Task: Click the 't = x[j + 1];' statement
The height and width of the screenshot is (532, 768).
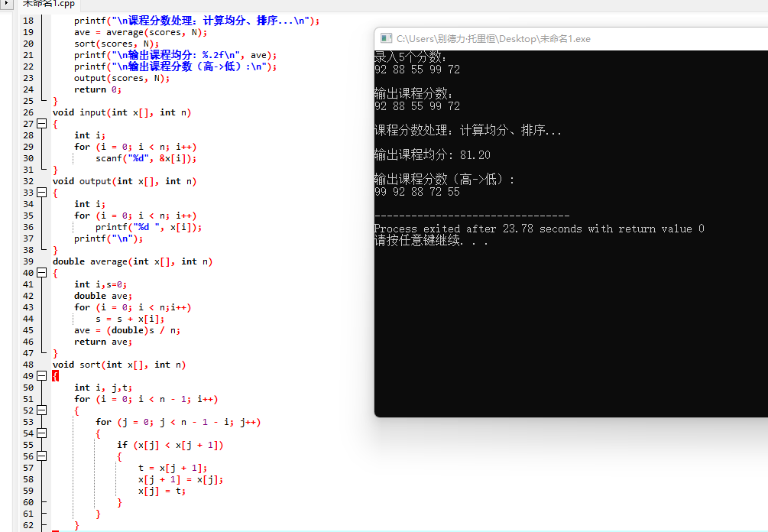Action: coord(173,469)
